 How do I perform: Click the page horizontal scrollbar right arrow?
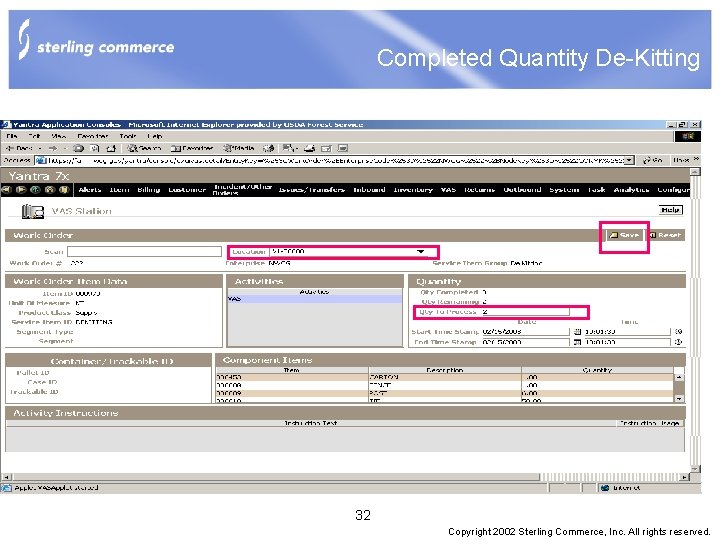coord(685,477)
